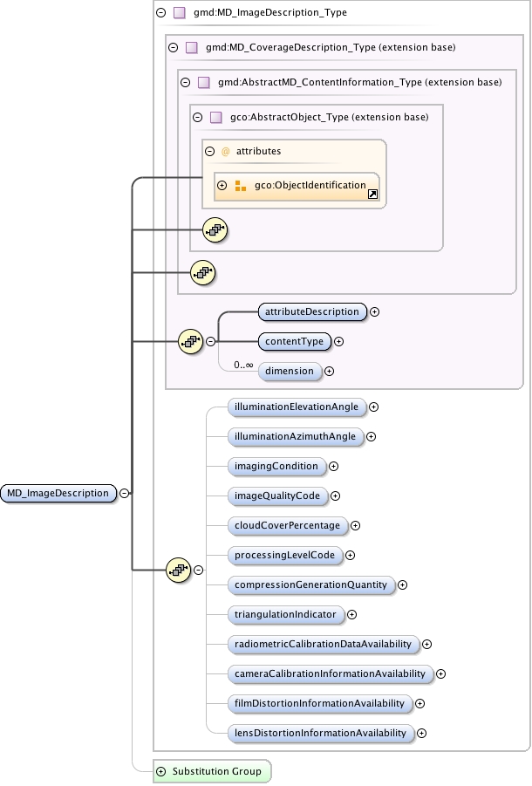Expand the triangulationIndicator element
The image size is (532, 786).
click(x=351, y=614)
